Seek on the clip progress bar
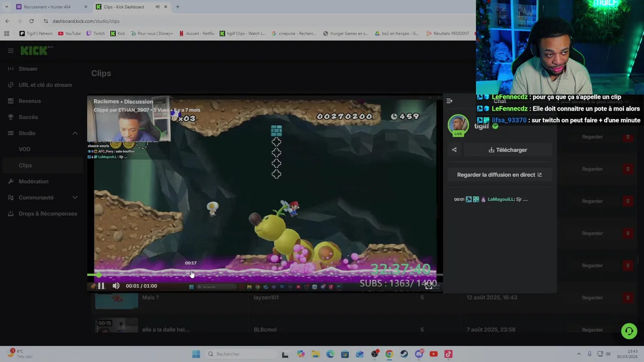 click(x=265, y=275)
